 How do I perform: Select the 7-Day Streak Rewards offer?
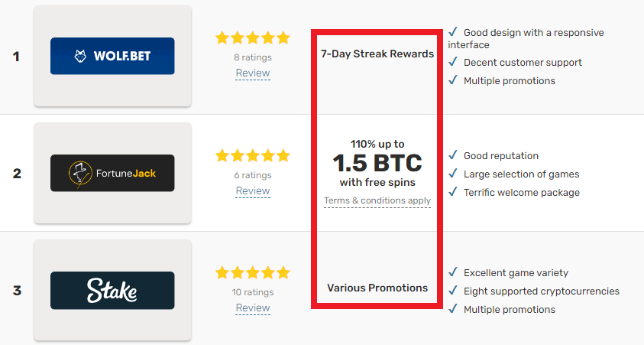pos(377,54)
